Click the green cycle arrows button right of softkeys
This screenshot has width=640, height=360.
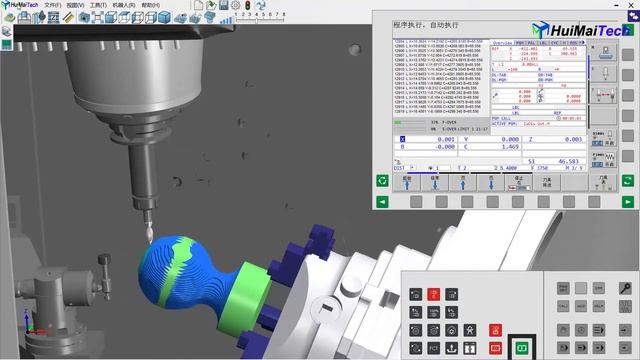(628, 180)
